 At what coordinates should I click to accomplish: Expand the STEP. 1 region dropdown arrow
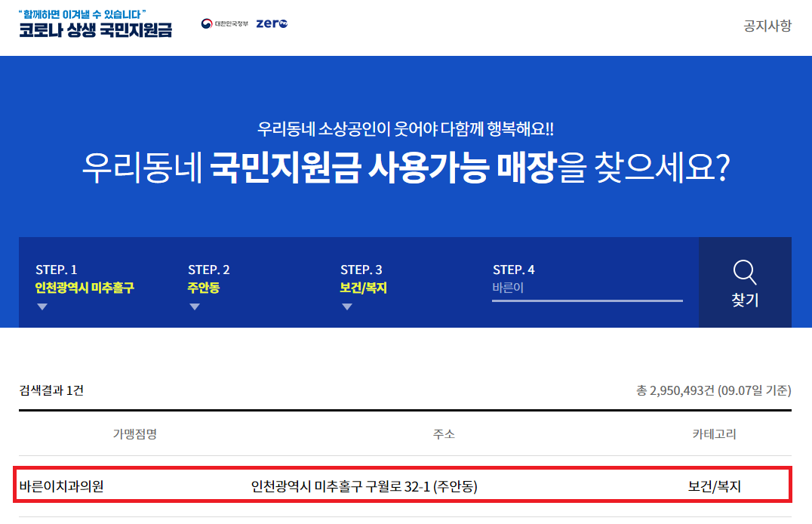[42, 307]
